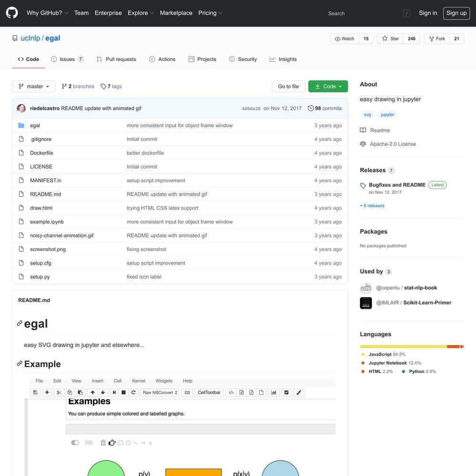The height and width of the screenshot is (476, 476).
Task: Click the copenlu avatar under Used by
Action: (366, 288)
